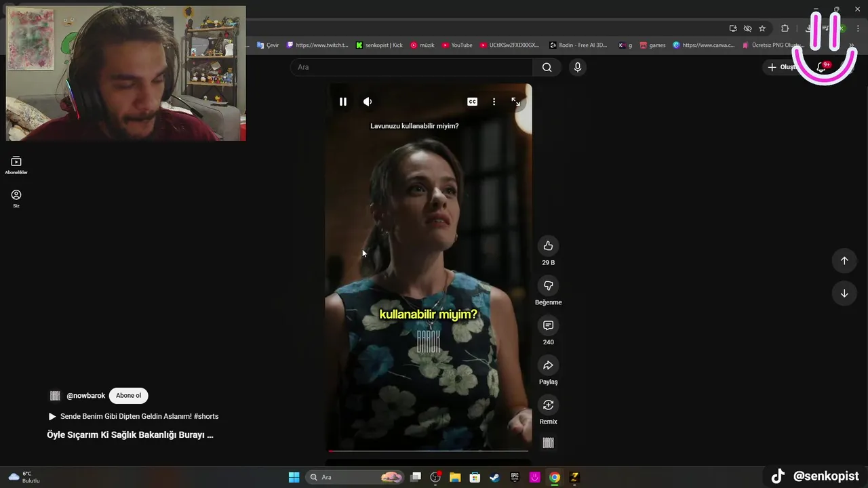Pause the playing Shorts video
This screenshot has height=488, width=868.
tap(343, 102)
